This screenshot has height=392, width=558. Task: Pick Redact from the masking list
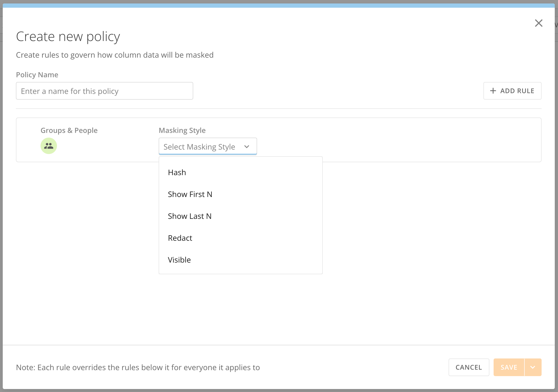pos(180,238)
